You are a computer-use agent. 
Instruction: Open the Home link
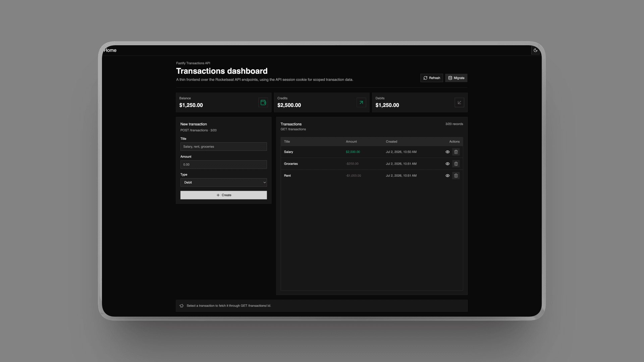(x=110, y=50)
